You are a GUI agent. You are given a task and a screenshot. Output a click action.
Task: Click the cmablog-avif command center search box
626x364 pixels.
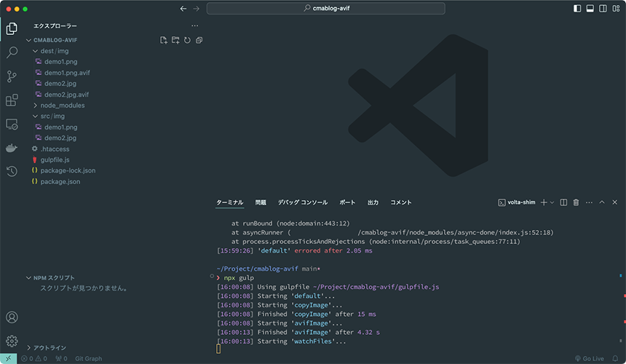[x=325, y=9]
